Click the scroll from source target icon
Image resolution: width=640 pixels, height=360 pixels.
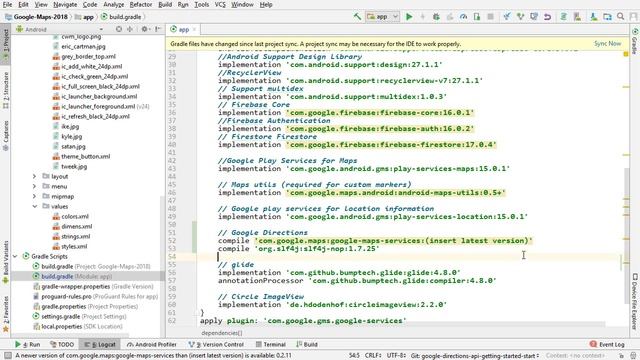118,29
